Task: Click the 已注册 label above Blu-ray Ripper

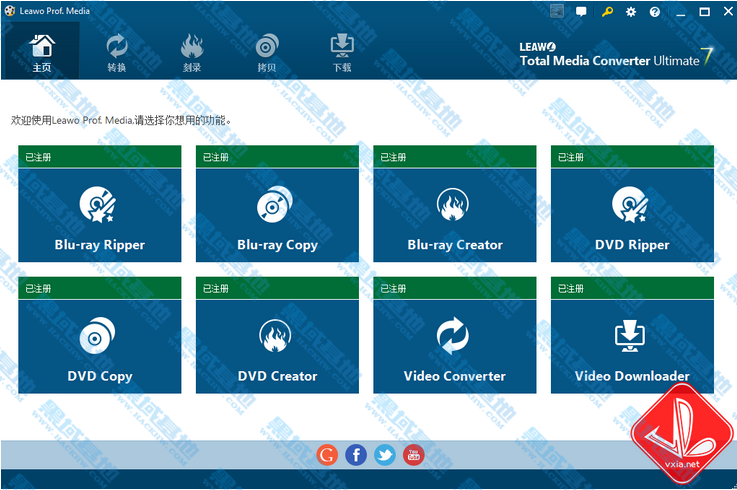Action: (38, 157)
